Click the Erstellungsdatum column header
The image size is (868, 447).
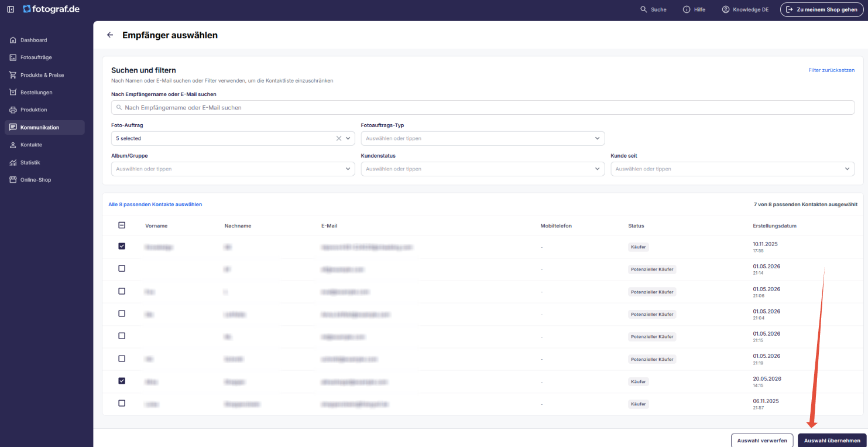tap(774, 226)
